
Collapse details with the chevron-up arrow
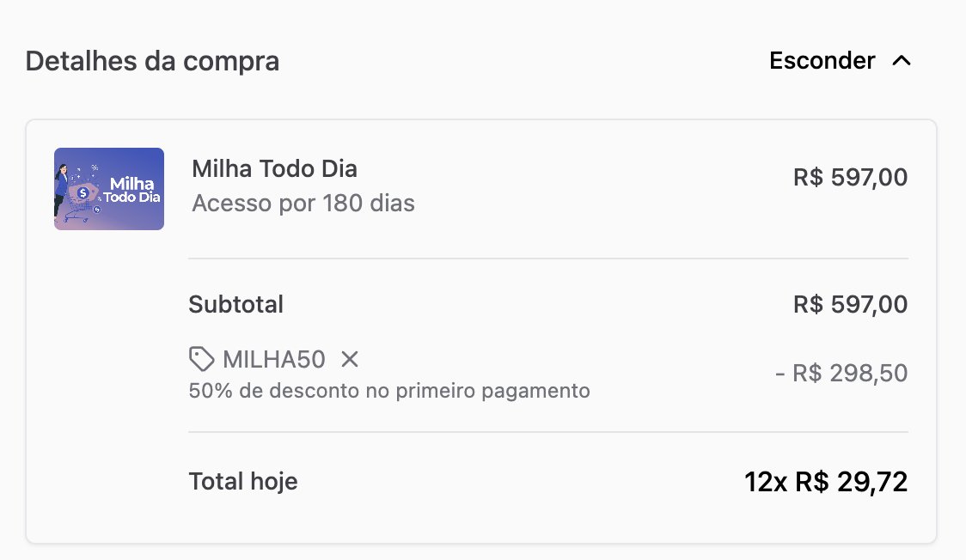click(902, 60)
